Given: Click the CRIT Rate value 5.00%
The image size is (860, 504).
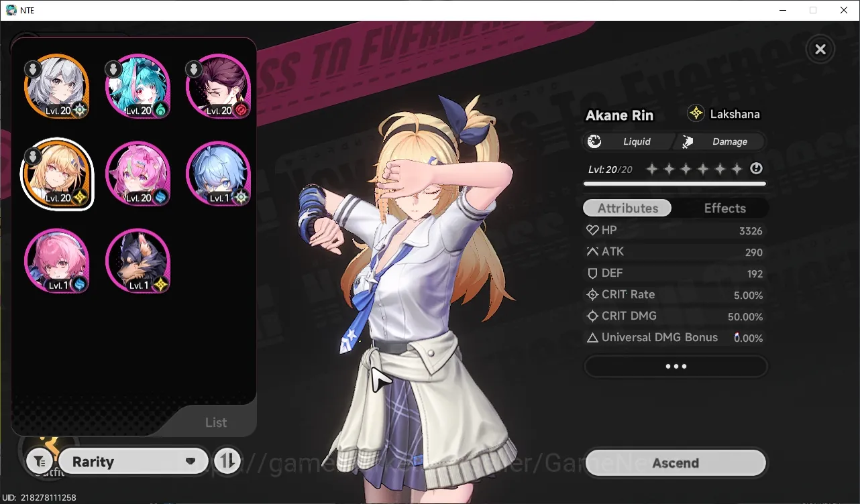Looking at the screenshot, I should [x=747, y=296].
